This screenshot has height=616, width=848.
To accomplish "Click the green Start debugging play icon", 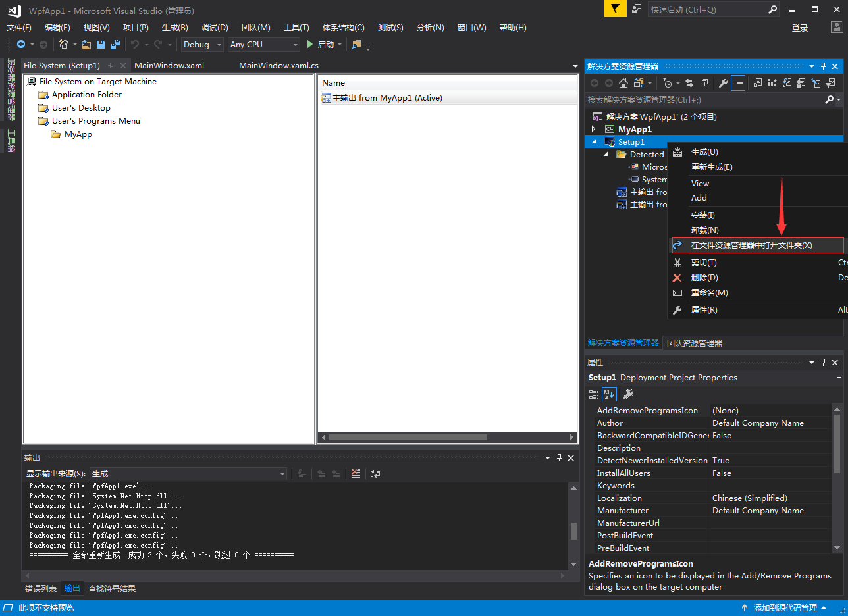I will coord(310,45).
